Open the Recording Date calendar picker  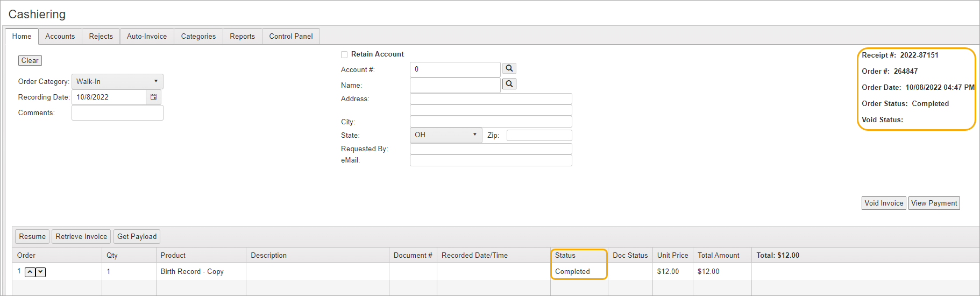[153, 97]
